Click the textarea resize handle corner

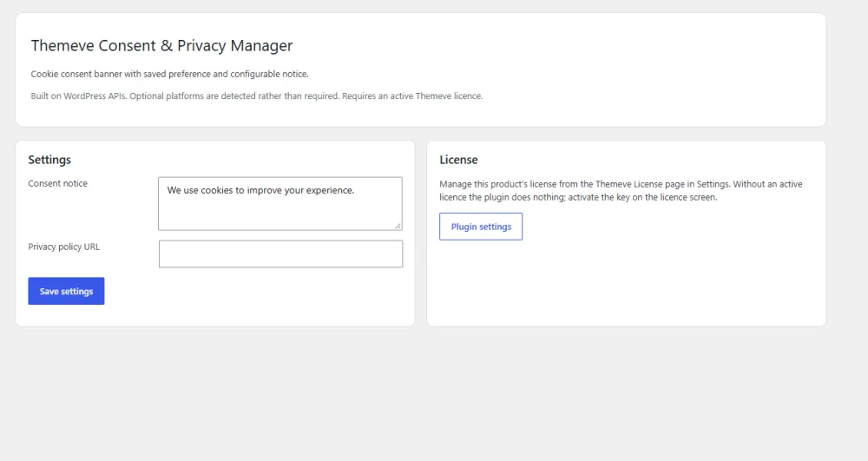398,226
